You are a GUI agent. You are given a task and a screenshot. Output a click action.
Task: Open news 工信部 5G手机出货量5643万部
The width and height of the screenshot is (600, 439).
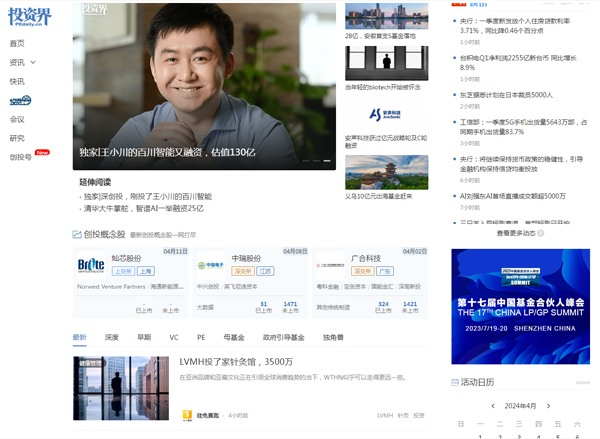tap(523, 127)
